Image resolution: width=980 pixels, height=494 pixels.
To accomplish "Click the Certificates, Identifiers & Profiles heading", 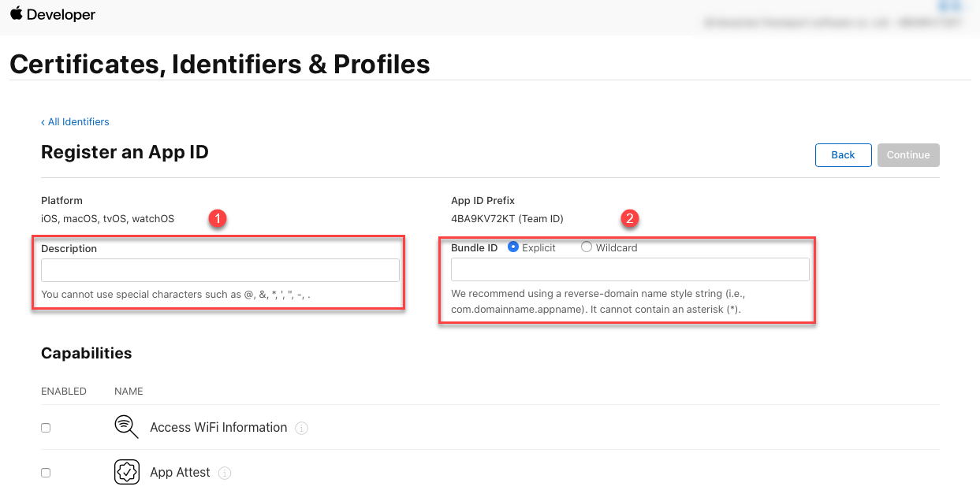I will 220,64.
